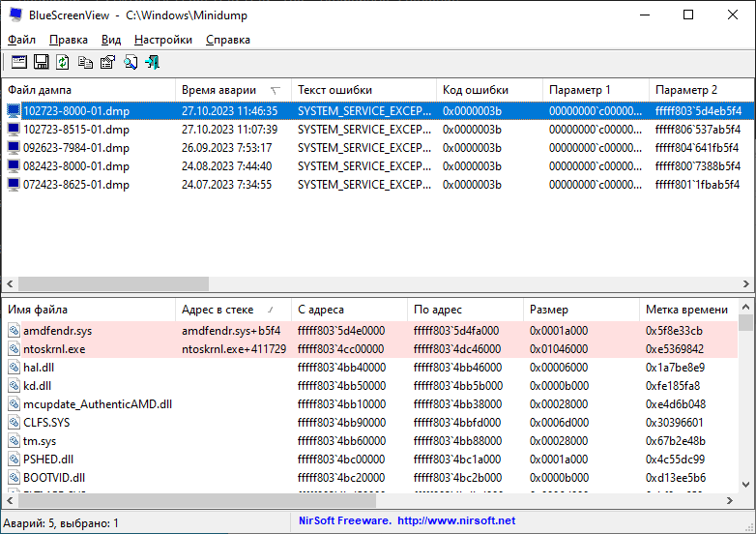
Task: Click the kd.dll file icon
Action: tap(14, 386)
